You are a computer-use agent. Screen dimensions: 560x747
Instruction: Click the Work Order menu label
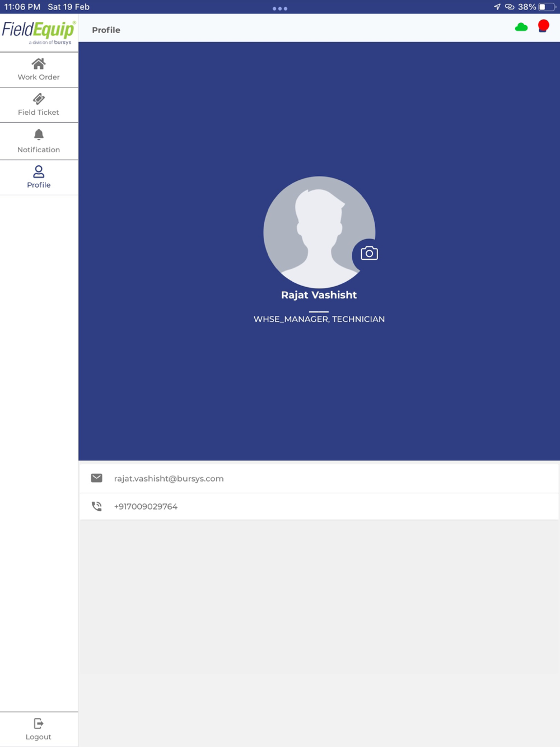[x=39, y=77]
